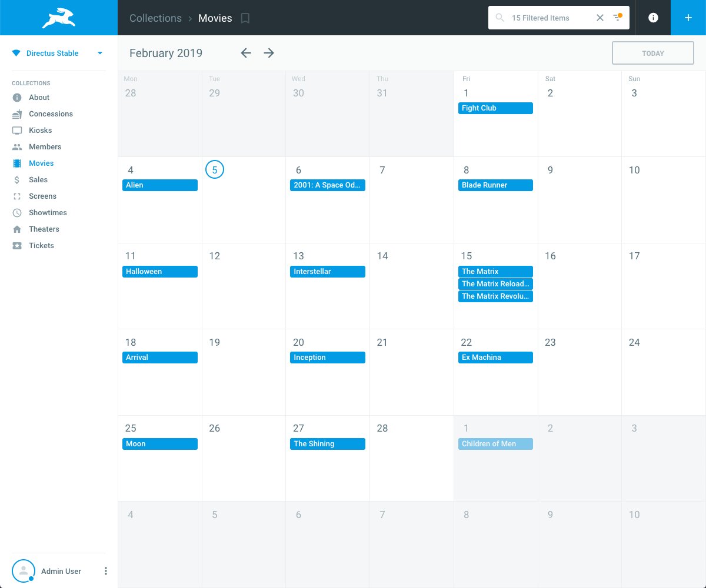Click the Admin User name
Viewport: 706px width, 588px height.
pyautogui.click(x=61, y=571)
